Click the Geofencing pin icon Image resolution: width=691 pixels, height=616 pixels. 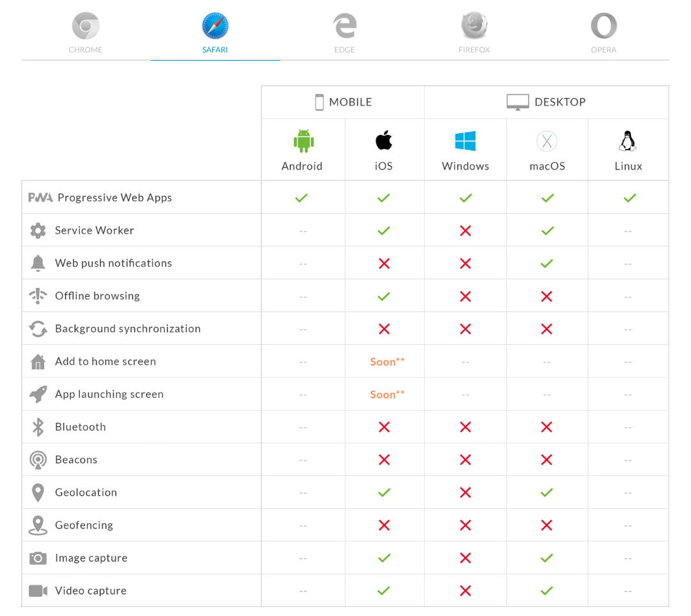pos(38,525)
